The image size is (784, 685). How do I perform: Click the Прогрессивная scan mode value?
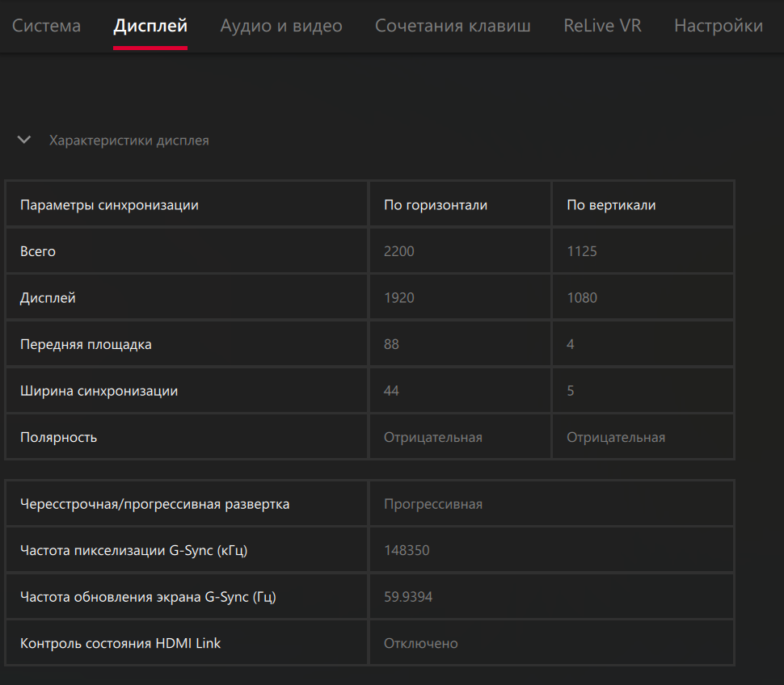(433, 503)
